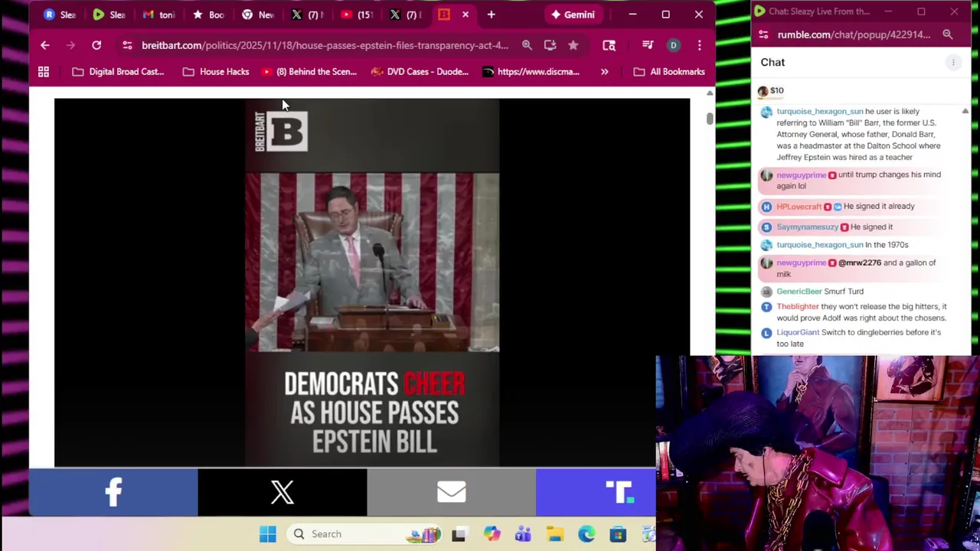Screen dimensions: 980x551
Task: Click username HPLovecraft in chat
Action: click(799, 207)
